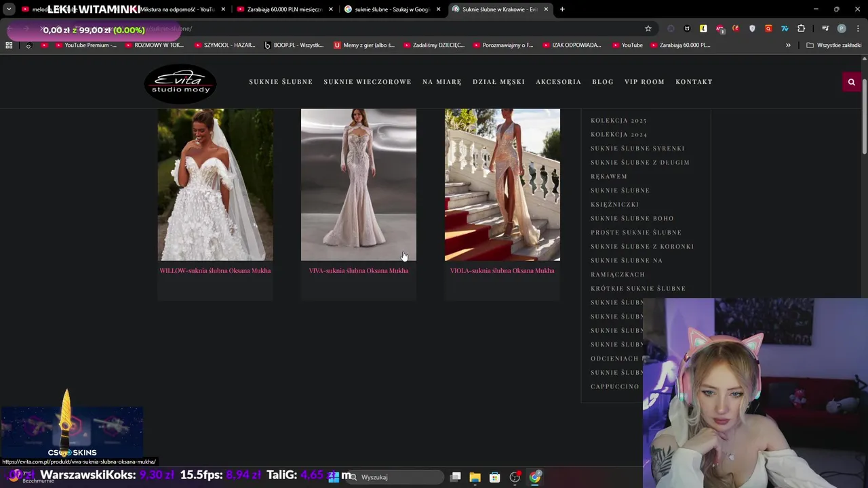Close the 'Zarabiają 60.000 PLN' tab

click(331, 9)
